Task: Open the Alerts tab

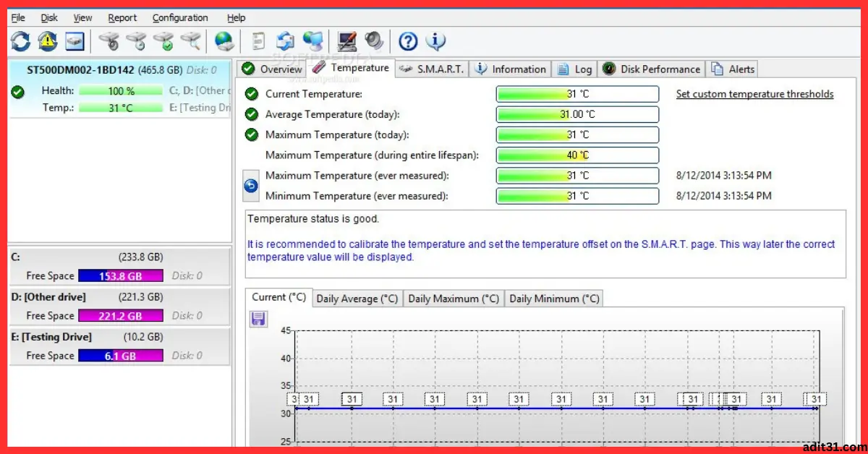Action: click(732, 69)
